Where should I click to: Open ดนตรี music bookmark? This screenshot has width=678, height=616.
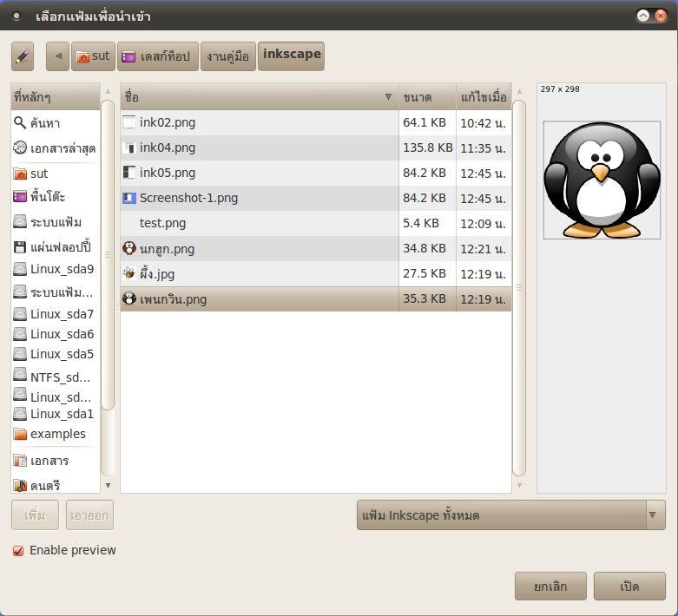56,486
